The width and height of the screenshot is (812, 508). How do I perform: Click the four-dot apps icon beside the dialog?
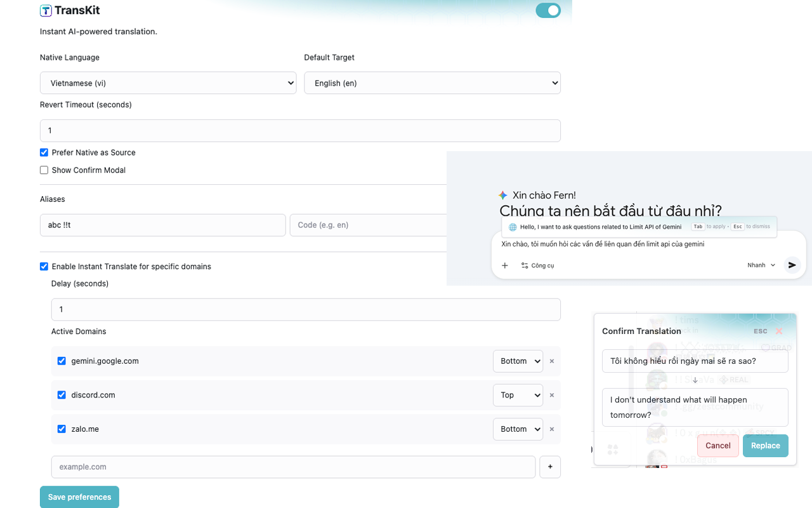(613, 450)
